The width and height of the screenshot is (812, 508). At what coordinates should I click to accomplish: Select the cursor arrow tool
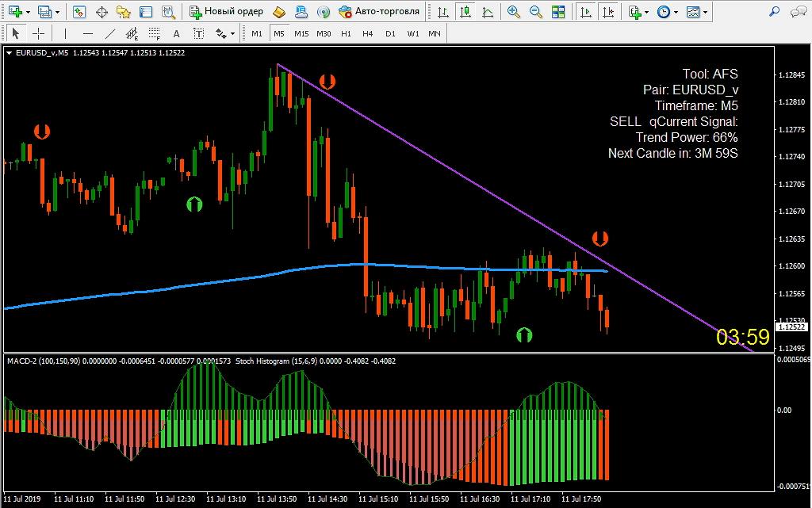(x=16, y=33)
